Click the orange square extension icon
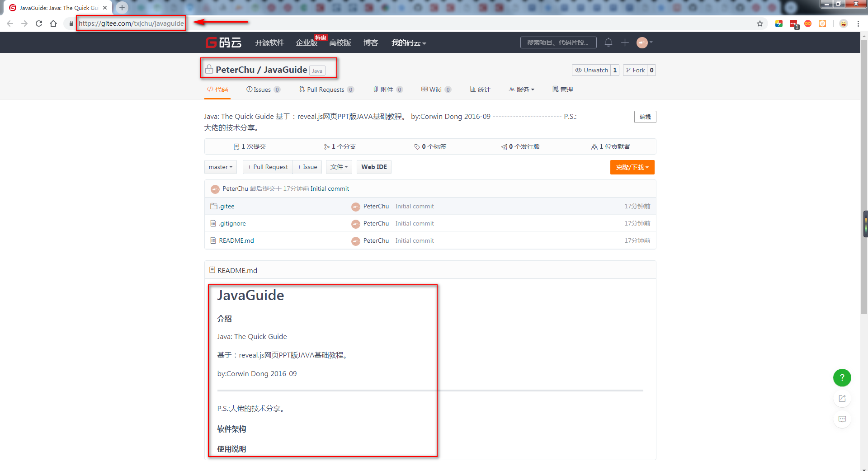The width and height of the screenshot is (868, 471). tap(822, 24)
